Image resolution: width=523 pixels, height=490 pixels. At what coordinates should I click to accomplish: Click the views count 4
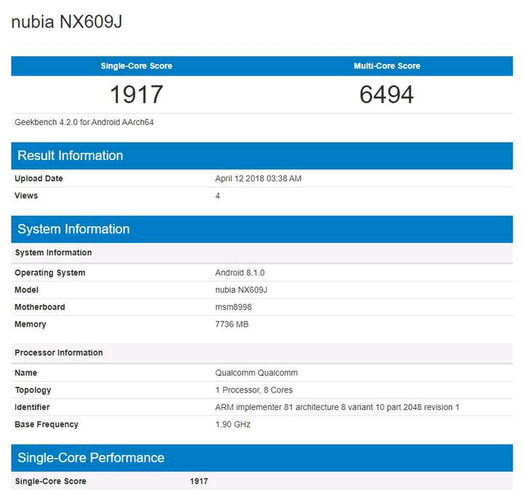[217, 196]
